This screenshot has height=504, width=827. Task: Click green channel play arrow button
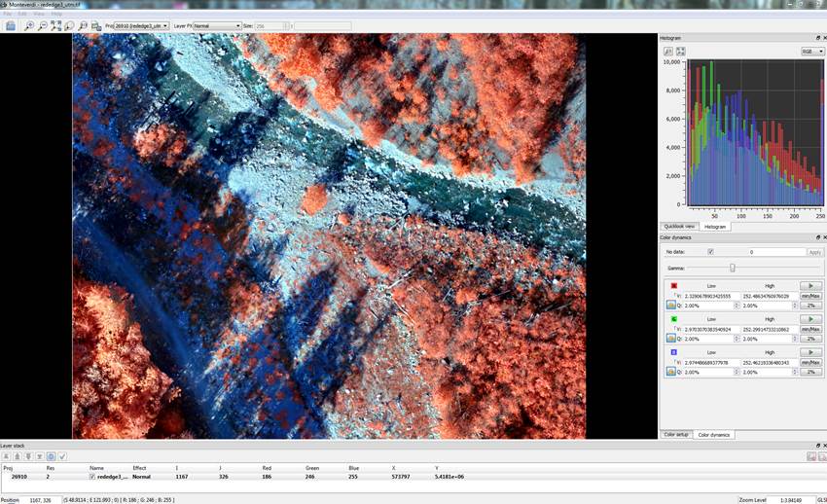click(811, 319)
